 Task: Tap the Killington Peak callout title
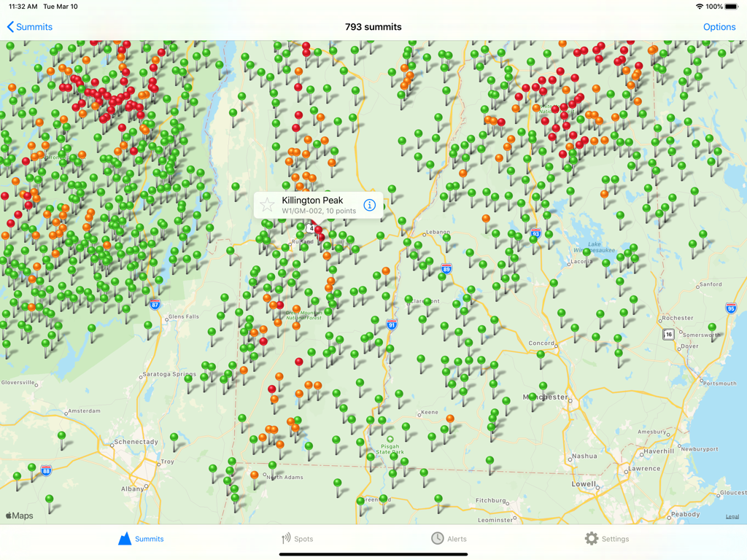click(312, 201)
